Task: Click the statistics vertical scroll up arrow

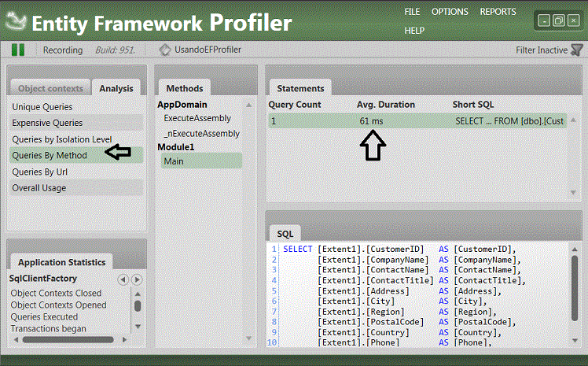Action: click(138, 294)
